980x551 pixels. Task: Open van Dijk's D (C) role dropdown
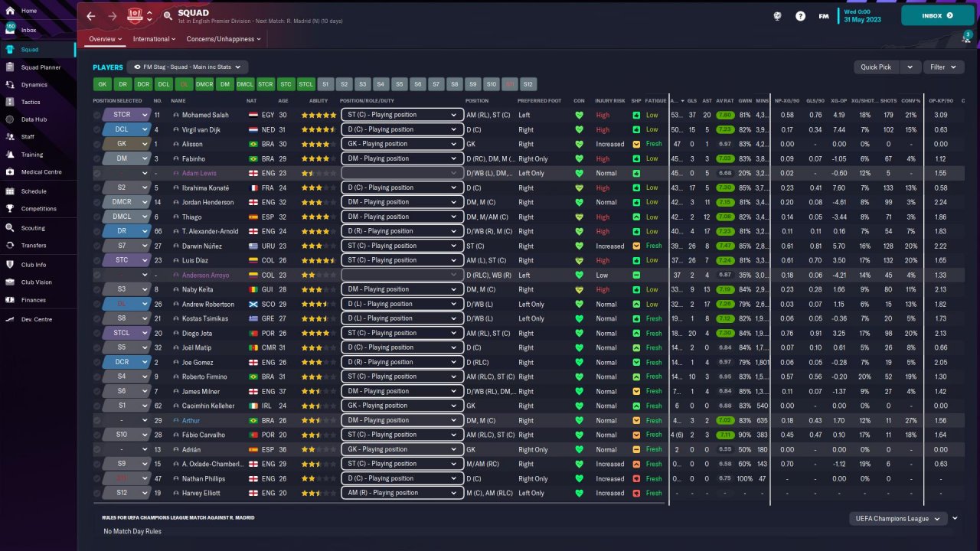coord(402,129)
